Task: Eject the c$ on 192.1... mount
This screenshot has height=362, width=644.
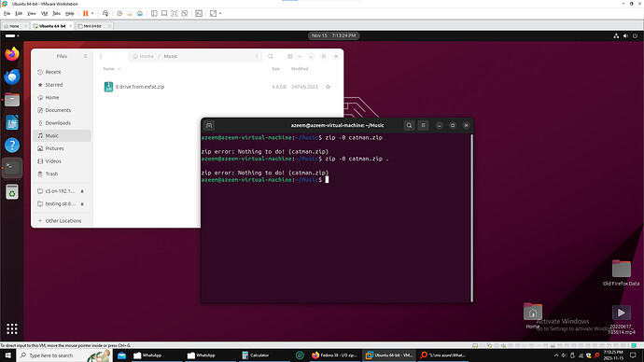Action: pyautogui.click(x=82, y=191)
